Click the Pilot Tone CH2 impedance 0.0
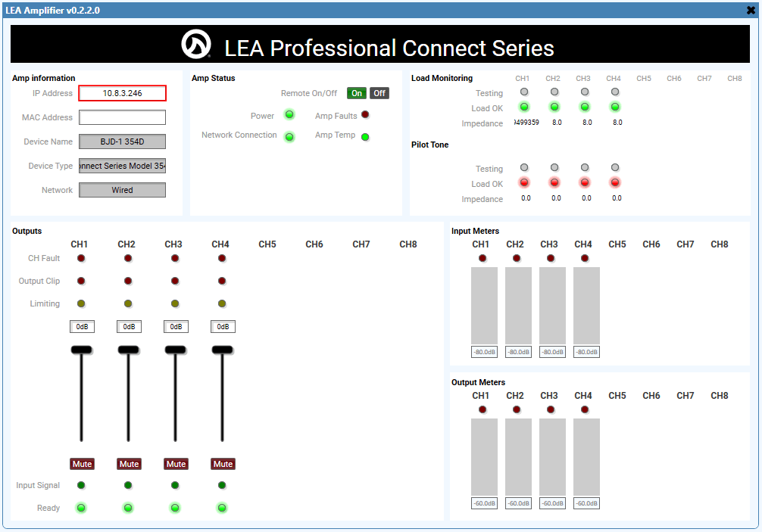 [557, 198]
